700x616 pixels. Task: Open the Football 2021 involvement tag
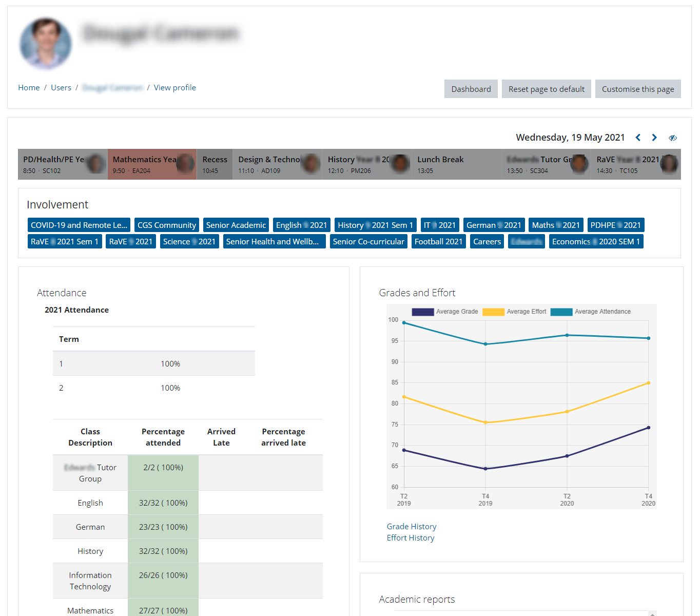[x=438, y=242]
